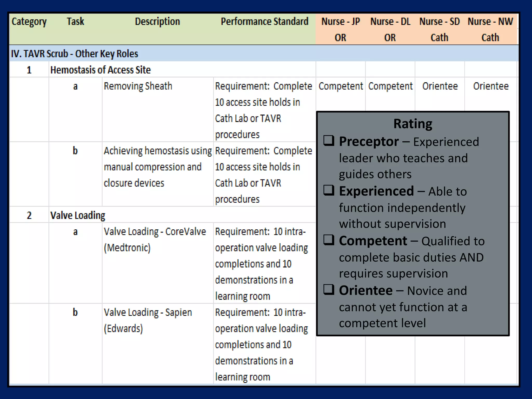Click Nurse SD's 'Orientee' rating cell
Screen dimensions: 532x399
point(440,86)
